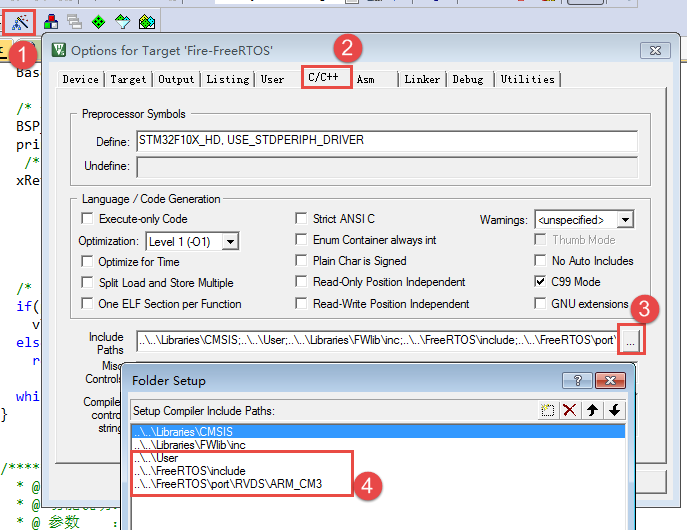Enable Optimize for Time

click(87, 261)
